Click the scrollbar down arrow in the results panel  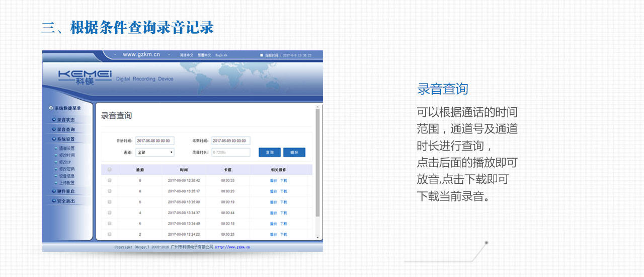(317, 237)
